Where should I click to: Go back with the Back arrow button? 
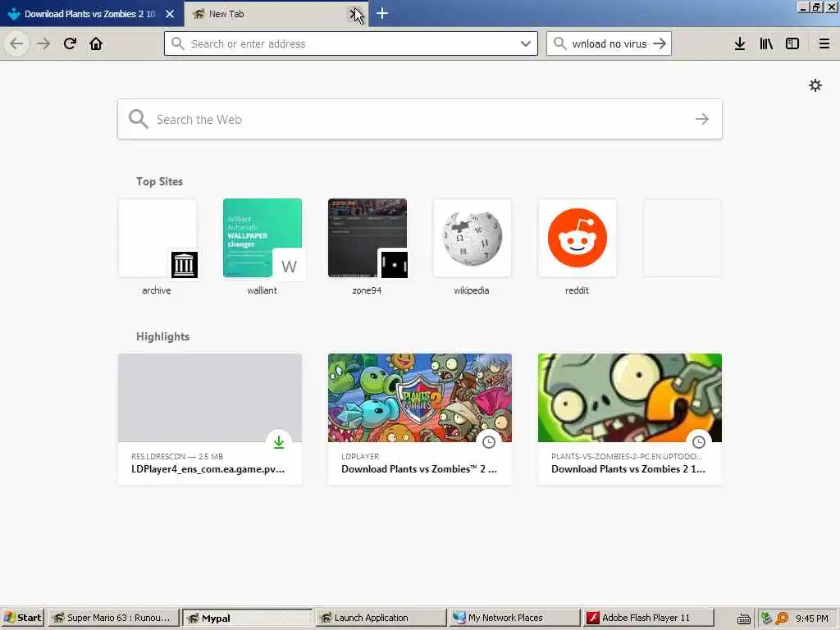16,43
